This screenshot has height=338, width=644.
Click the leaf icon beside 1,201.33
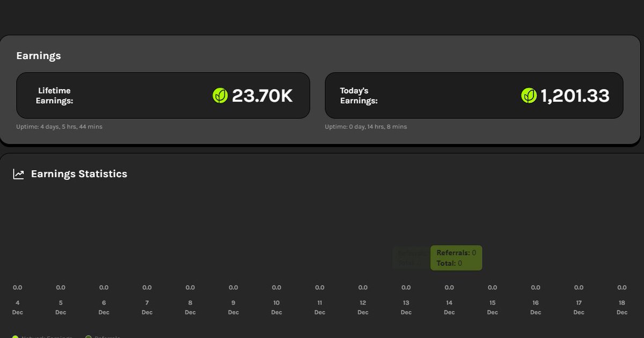pyautogui.click(x=529, y=96)
